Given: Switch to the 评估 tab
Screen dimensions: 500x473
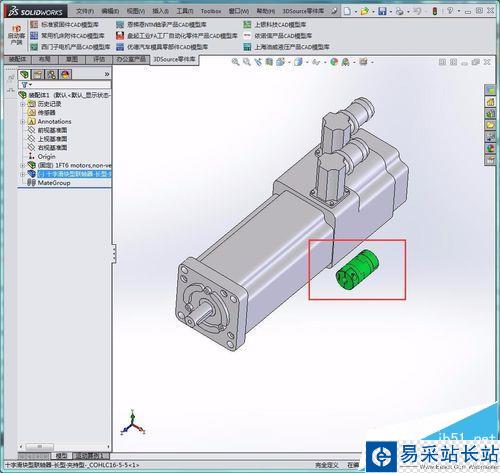Looking at the screenshot, I should (99, 59).
